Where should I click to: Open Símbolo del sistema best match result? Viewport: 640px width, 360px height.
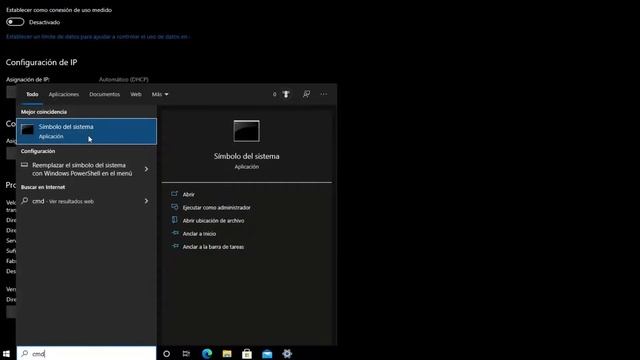(86, 131)
